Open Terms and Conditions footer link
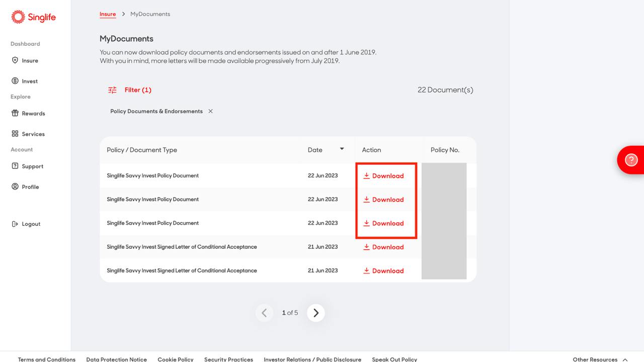Image resolution: width=644 pixels, height=362 pixels. click(47, 359)
